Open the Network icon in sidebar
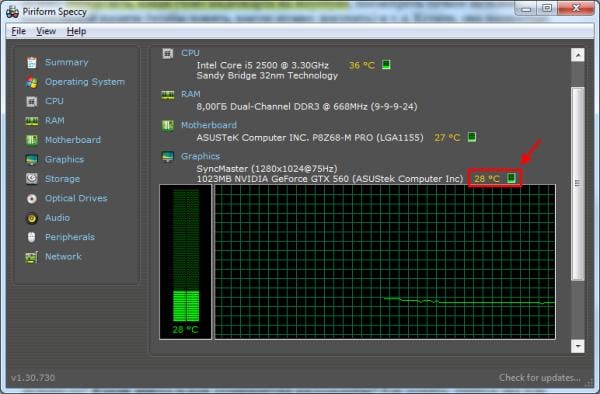The image size is (600, 394). click(x=32, y=257)
